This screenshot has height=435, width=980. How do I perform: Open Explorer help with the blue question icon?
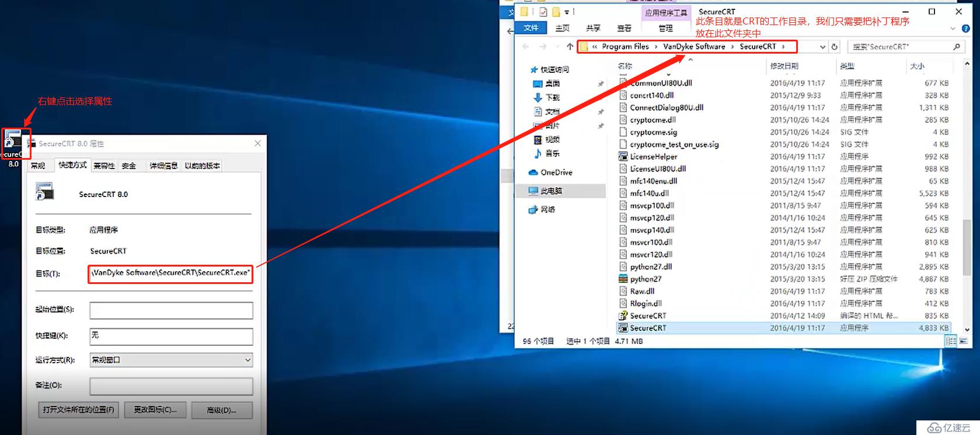coord(965,28)
